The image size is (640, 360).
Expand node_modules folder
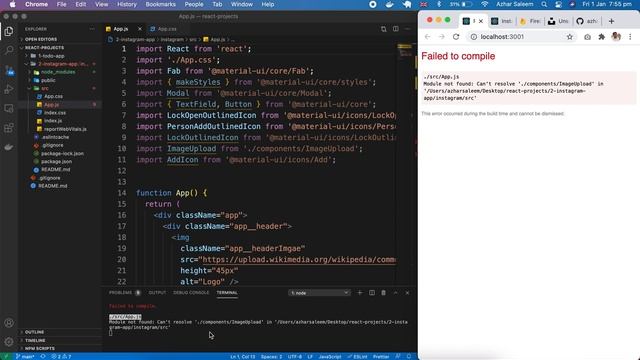click(x=58, y=72)
